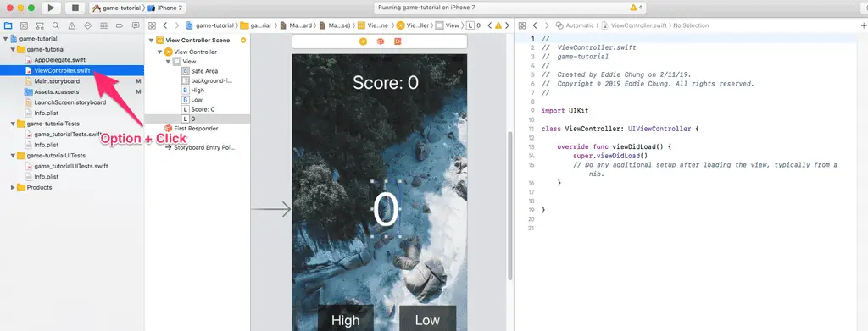Collapse View Controller in document outline
This screenshot has height=331, width=868.
160,52
